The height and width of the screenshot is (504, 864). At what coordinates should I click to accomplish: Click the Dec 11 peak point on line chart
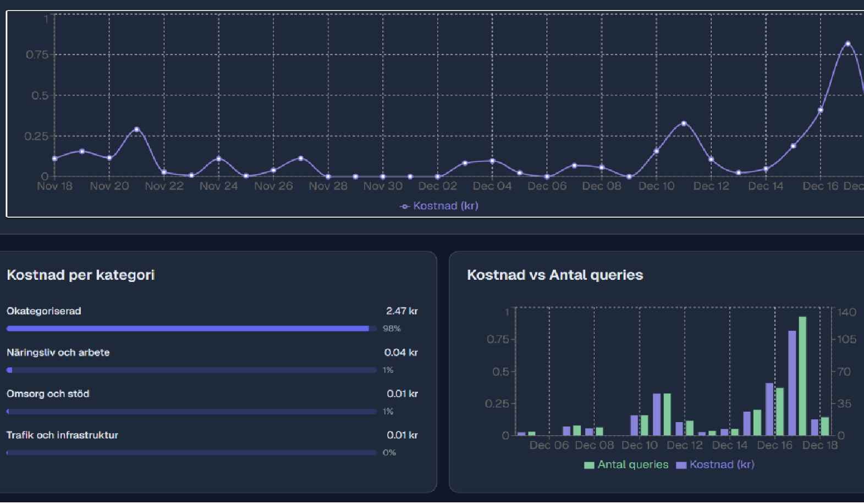click(684, 124)
